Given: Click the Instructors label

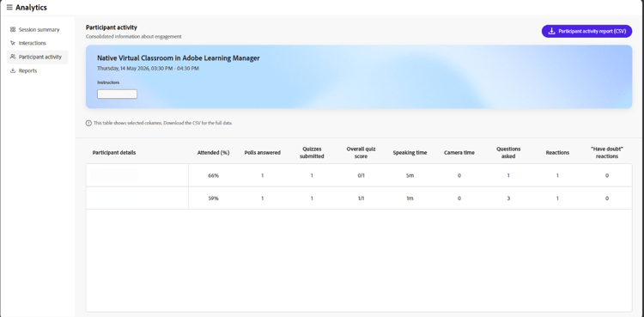Looking at the screenshot, I should (x=108, y=82).
